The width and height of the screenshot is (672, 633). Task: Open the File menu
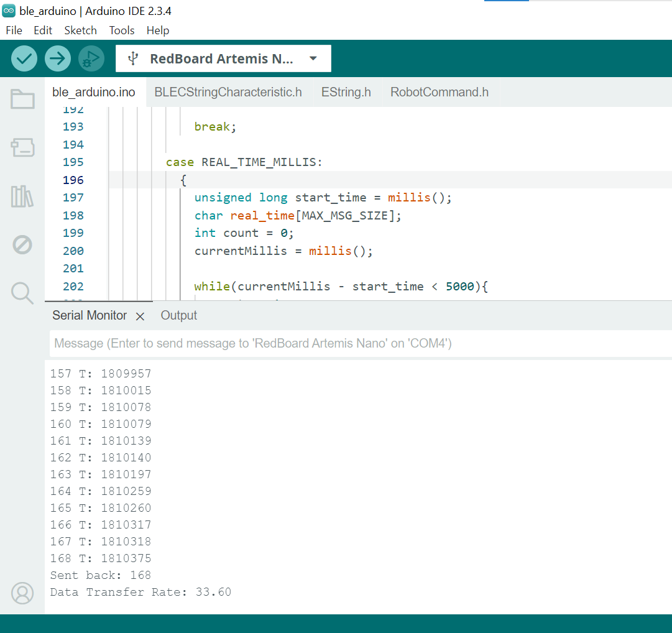(x=14, y=30)
